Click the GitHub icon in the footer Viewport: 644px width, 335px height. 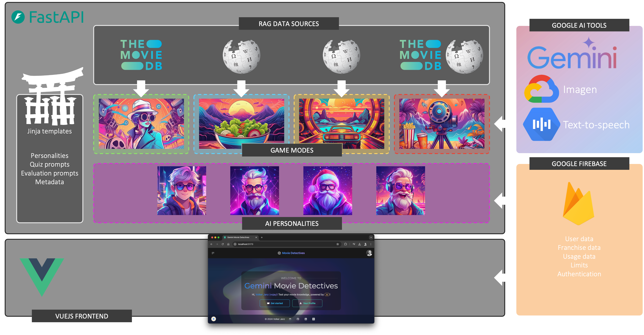point(298,319)
